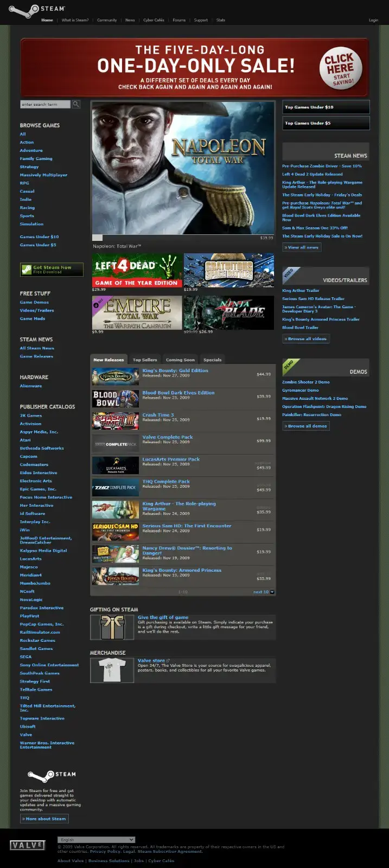Select the Specials tab
The height and width of the screenshot is (868, 389).
pyautogui.click(x=212, y=360)
